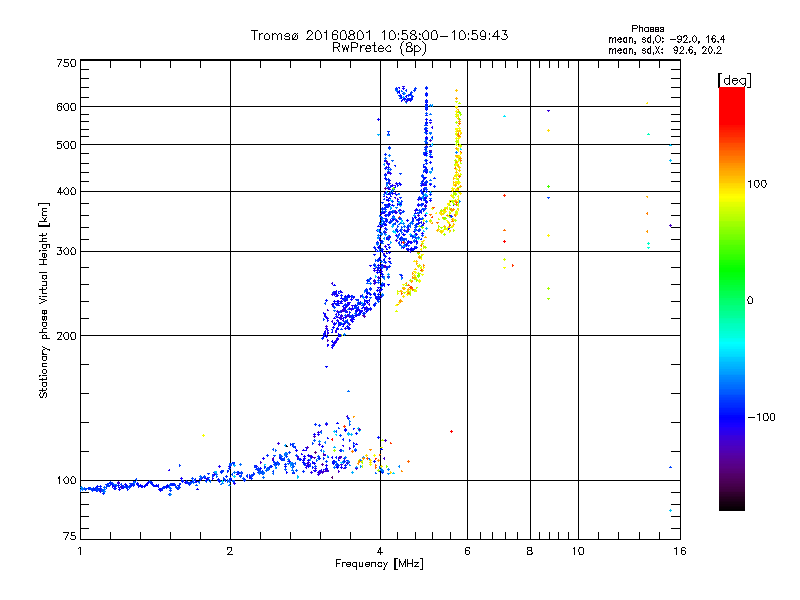Click the isolated red echo point near 120 km
The width and height of the screenshot is (800, 600).
pyautogui.click(x=452, y=432)
